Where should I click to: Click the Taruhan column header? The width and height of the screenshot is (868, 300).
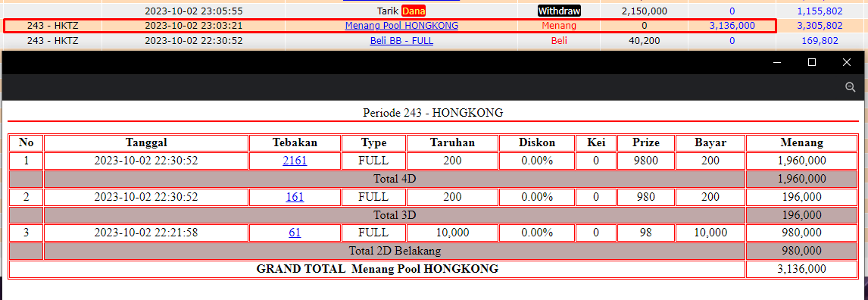point(452,143)
